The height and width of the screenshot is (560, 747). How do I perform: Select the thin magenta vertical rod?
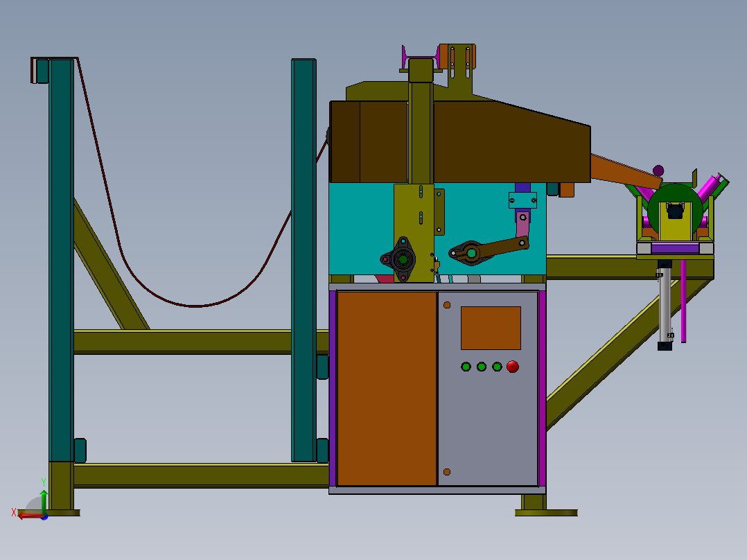click(x=683, y=301)
